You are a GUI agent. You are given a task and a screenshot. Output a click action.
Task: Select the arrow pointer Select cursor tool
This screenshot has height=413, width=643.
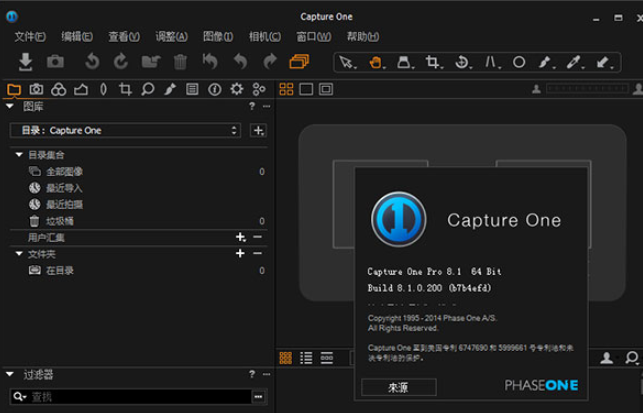click(x=346, y=62)
